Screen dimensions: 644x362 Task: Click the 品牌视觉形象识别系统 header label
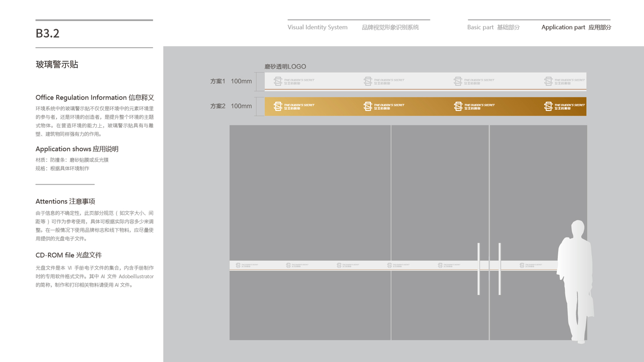(390, 27)
